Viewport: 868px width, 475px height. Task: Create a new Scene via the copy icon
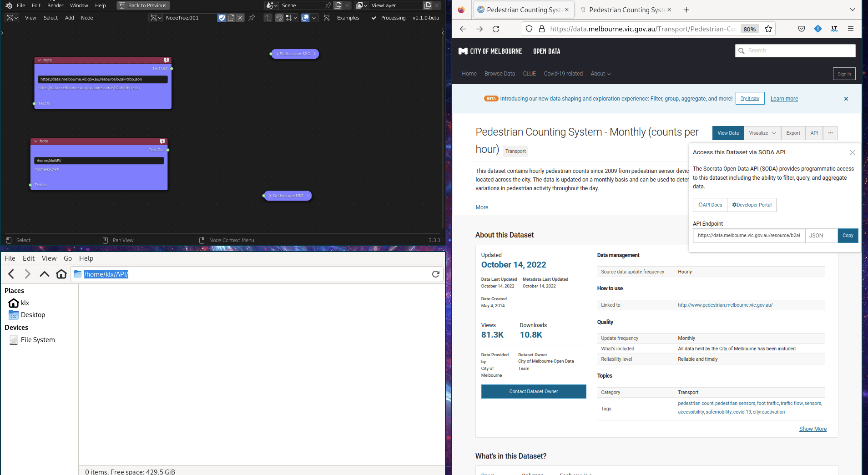tap(338, 5)
